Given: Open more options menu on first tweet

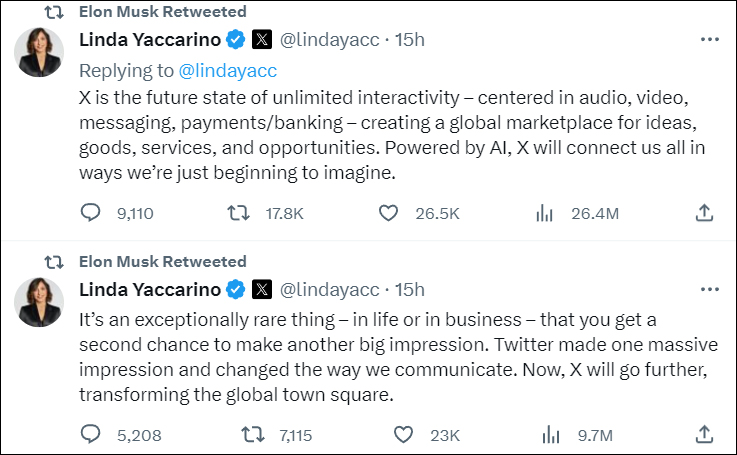Looking at the screenshot, I should tap(710, 40).
